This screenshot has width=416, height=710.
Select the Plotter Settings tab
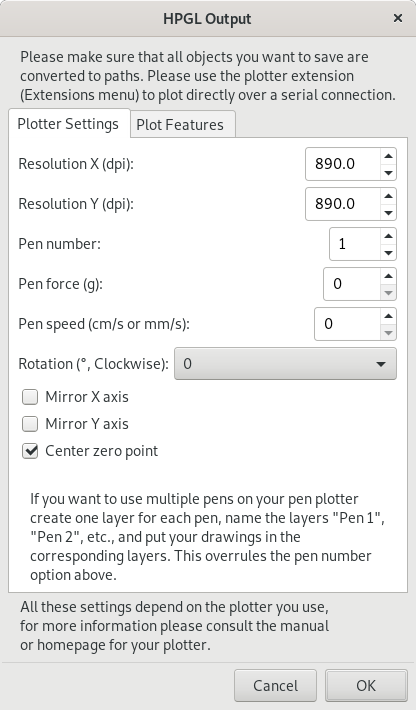pyautogui.click(x=69, y=124)
